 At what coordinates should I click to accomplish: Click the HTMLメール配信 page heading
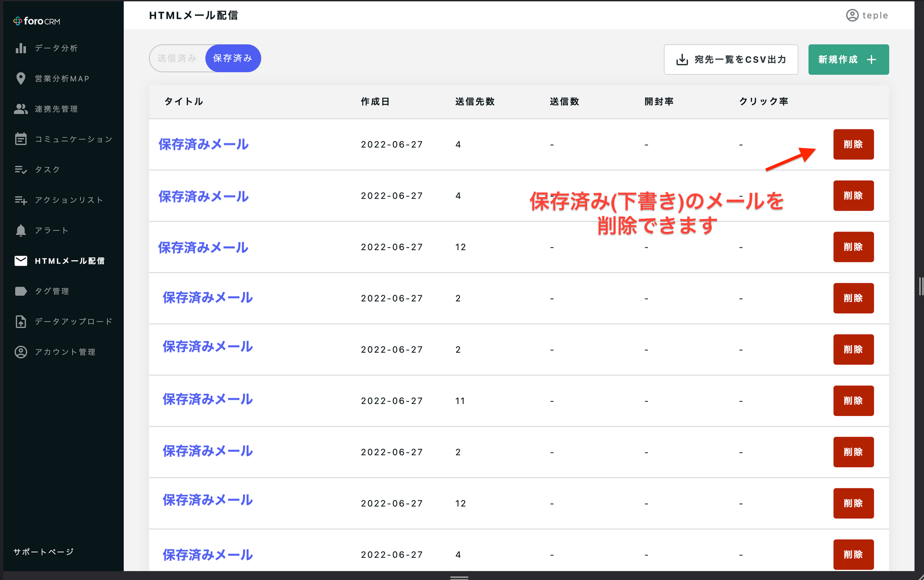click(194, 15)
